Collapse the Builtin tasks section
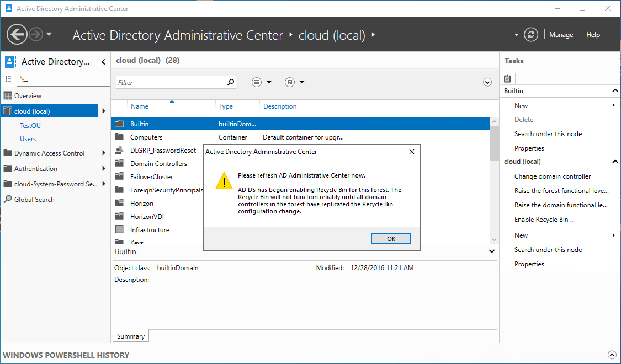621x364 pixels. pyautogui.click(x=615, y=90)
